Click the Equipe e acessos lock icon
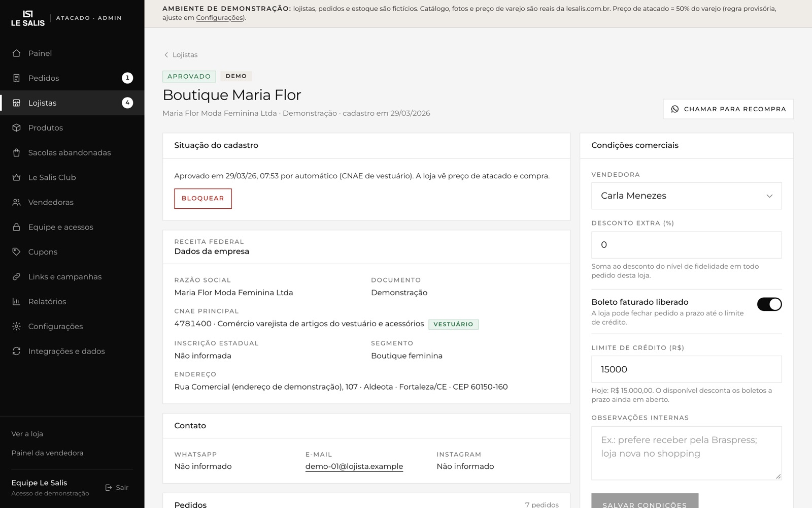The height and width of the screenshot is (508, 812). (x=16, y=227)
